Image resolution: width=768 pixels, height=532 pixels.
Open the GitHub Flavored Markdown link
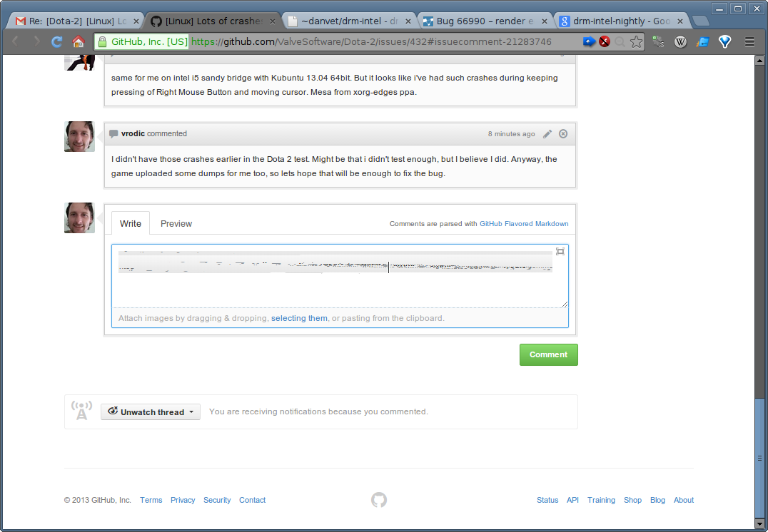524,224
